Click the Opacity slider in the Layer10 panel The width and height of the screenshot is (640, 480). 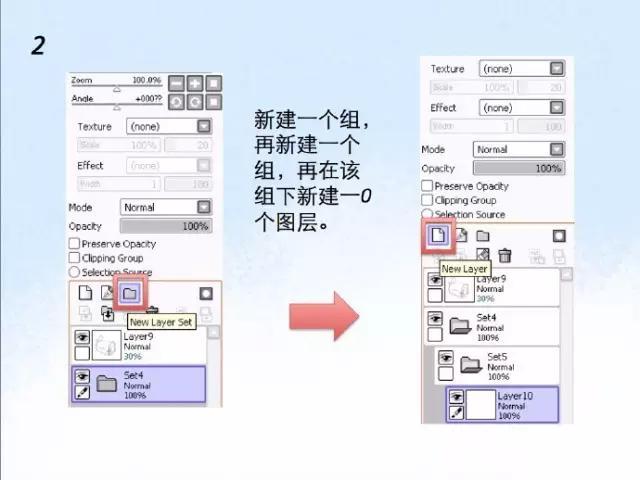click(518, 168)
